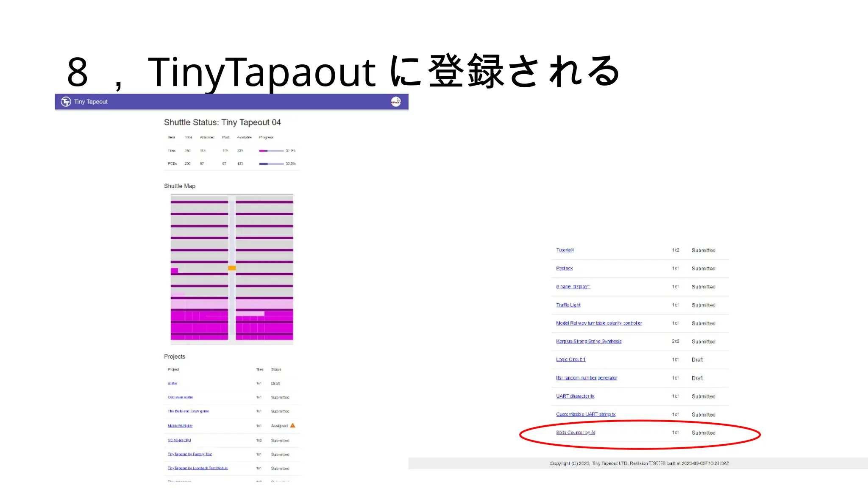Click the PCBs progress bar
This screenshot has width=868, height=488.
pos(271,164)
